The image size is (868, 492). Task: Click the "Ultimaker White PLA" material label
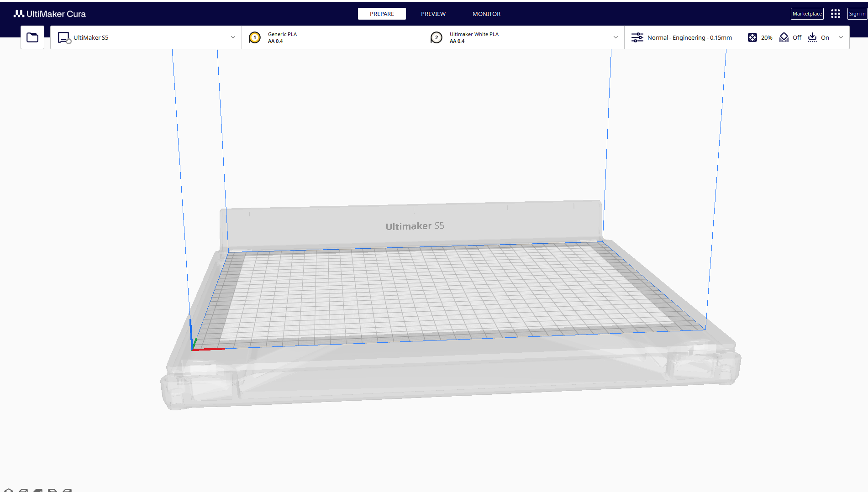[x=474, y=34]
